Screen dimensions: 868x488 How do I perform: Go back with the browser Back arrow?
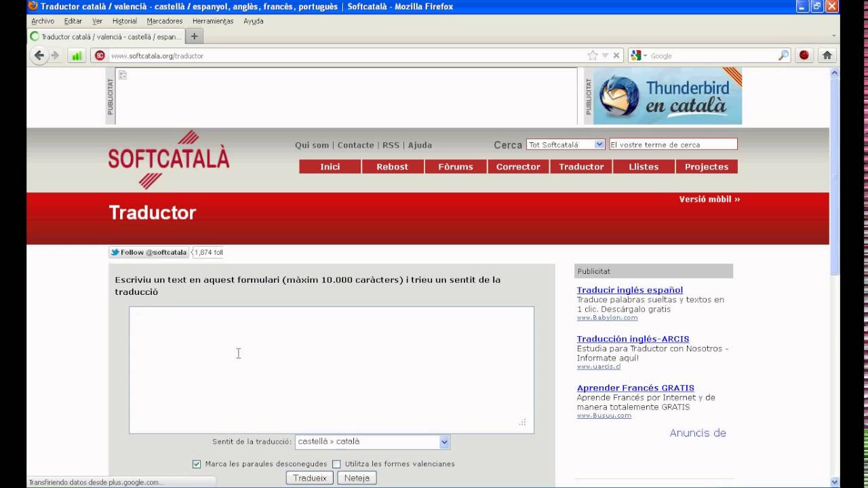click(x=39, y=56)
